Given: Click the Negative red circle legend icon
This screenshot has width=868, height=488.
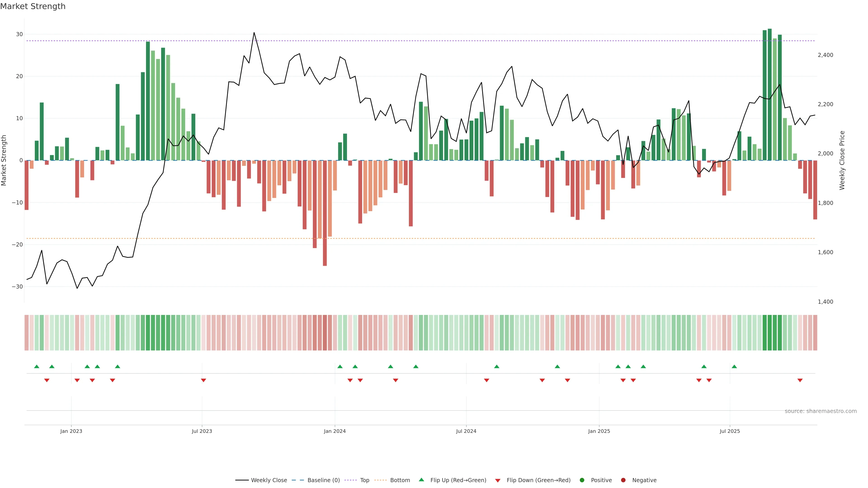Looking at the screenshot, I should (x=623, y=480).
